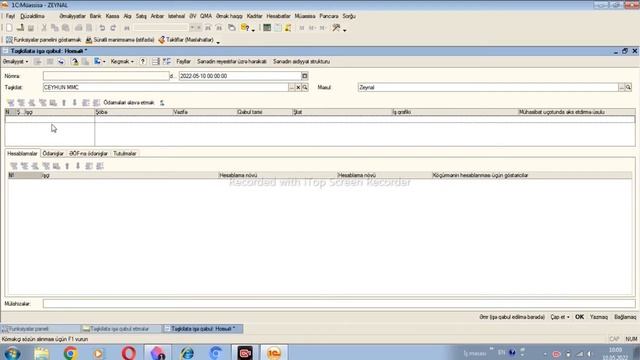Screen dimensions: 640x360
Task: Click the Yazmaq button
Action: pyautogui.click(x=598, y=317)
